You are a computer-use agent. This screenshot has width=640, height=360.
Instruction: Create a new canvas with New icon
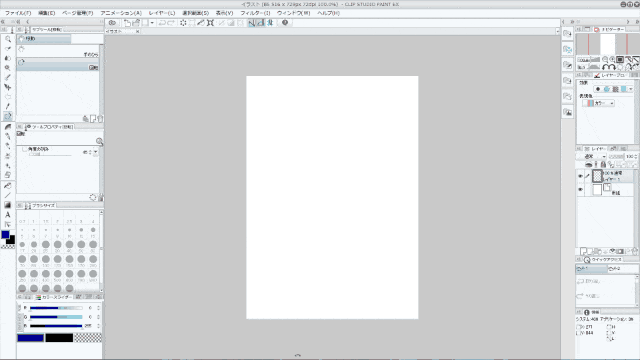point(127,23)
